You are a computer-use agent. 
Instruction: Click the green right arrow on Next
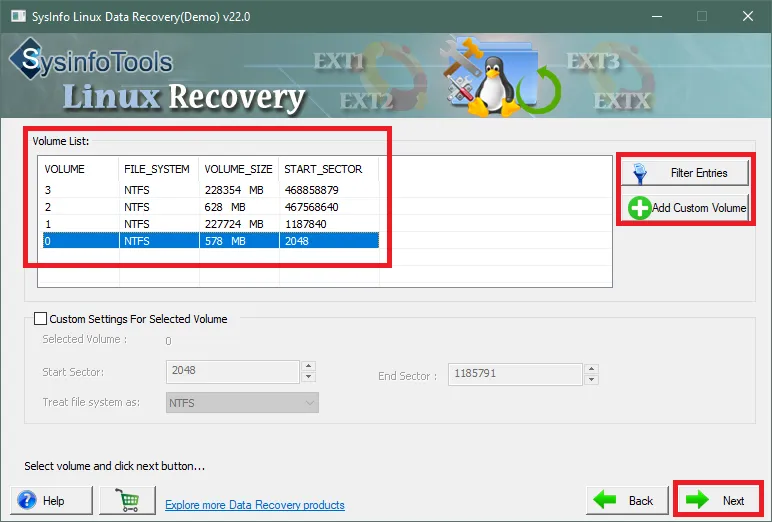[697, 500]
